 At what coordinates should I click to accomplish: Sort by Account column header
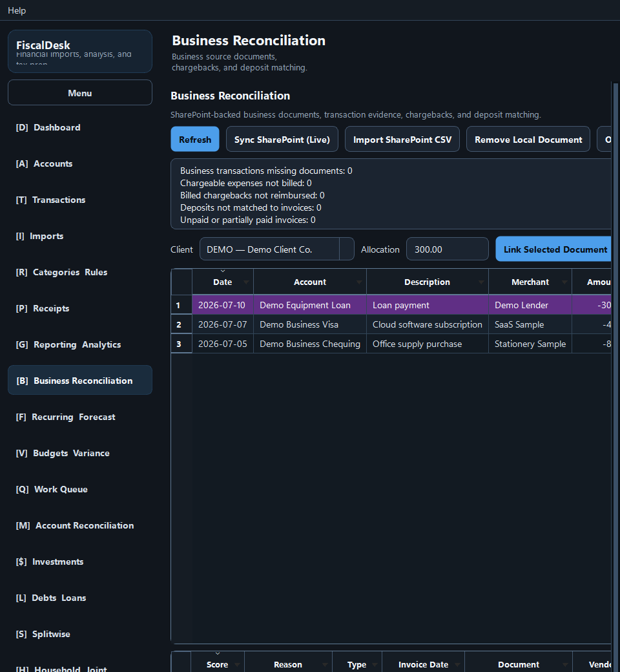click(310, 282)
